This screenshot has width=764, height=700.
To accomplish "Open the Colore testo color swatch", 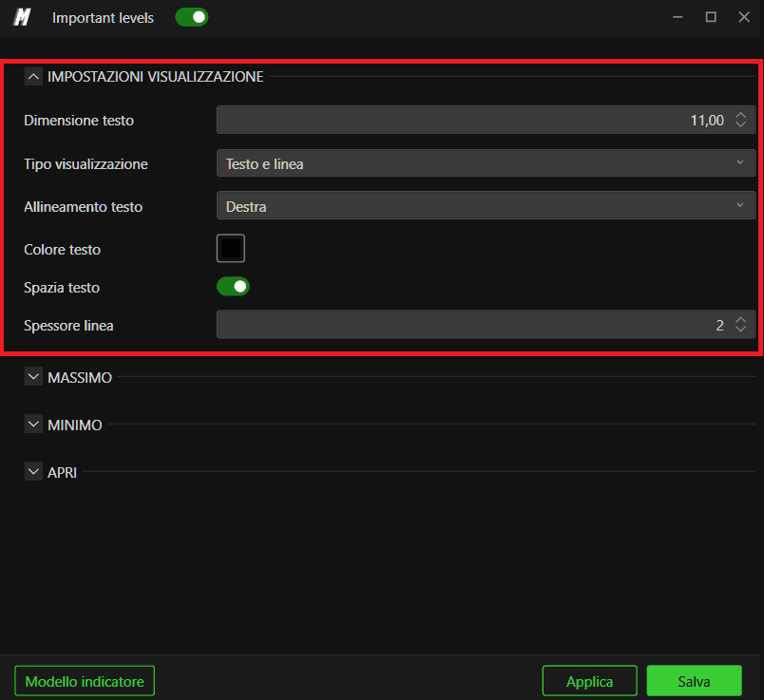I will (x=231, y=249).
